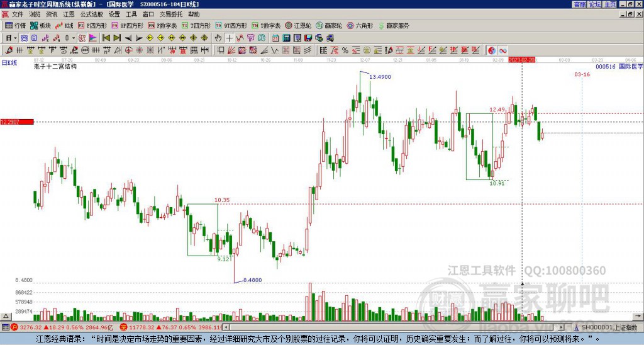Open 赢家服务 service button

point(394,25)
